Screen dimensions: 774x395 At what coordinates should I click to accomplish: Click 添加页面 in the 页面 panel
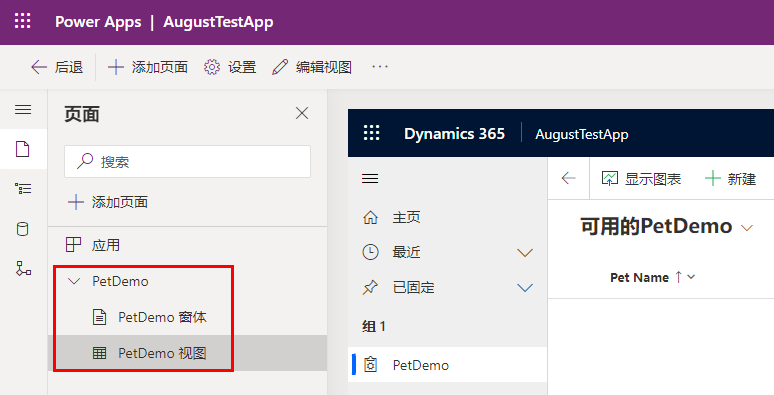108,202
